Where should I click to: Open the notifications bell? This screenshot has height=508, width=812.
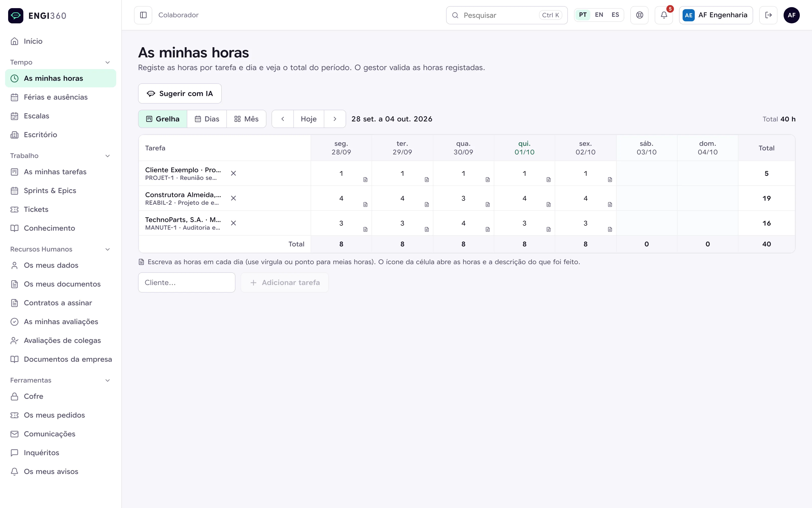pos(664,15)
